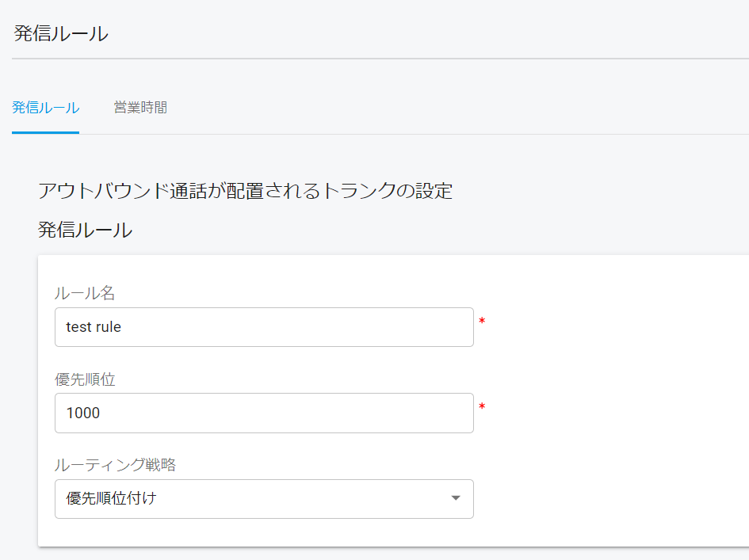The image size is (749, 560).
Task: Click the 優先順位 field label
Action: [x=85, y=379]
